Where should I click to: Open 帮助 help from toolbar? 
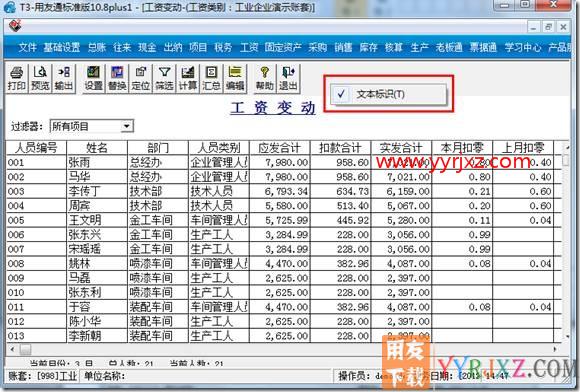coord(264,78)
